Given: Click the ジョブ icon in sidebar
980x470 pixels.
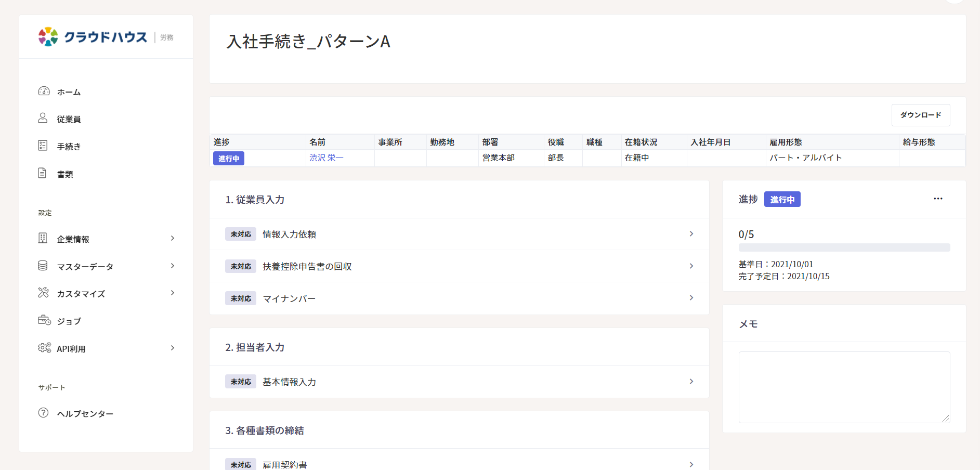Looking at the screenshot, I should (x=44, y=320).
